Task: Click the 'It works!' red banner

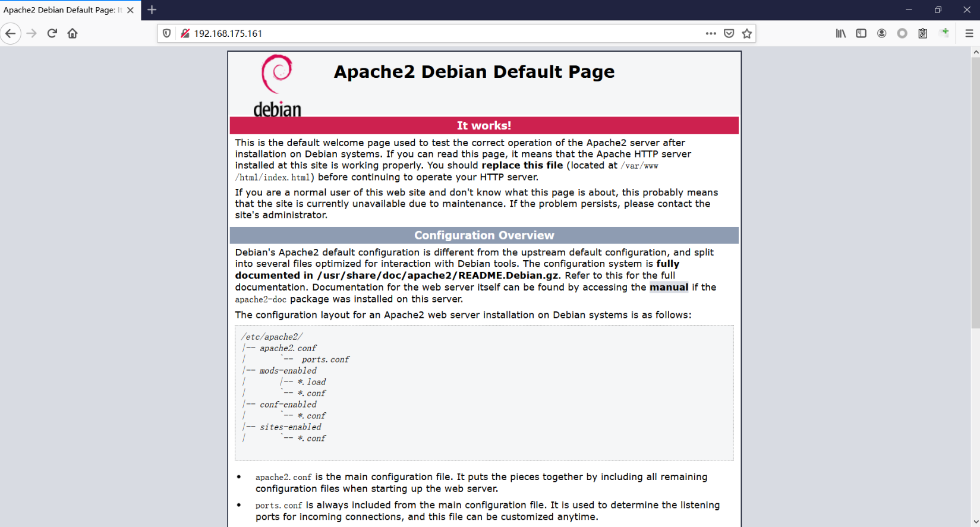Action: coord(484,125)
